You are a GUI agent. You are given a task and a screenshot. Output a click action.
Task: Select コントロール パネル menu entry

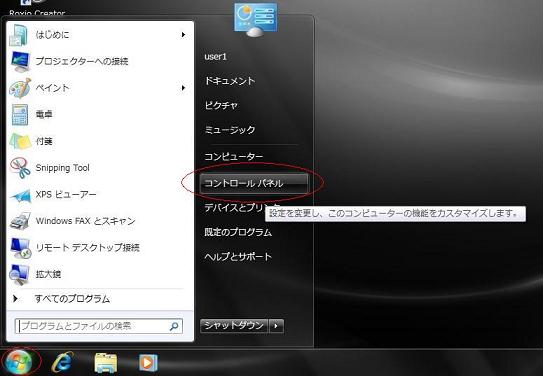pos(253,183)
